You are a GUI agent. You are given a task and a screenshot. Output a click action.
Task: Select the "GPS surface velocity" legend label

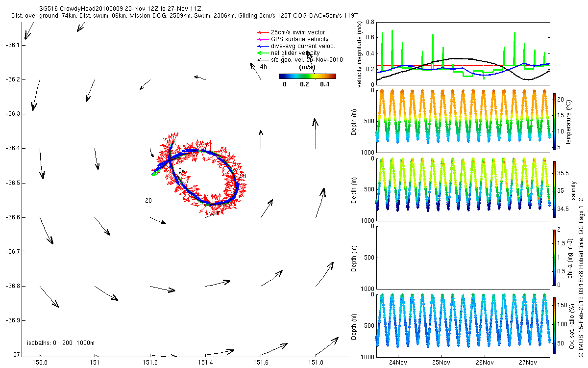pos(299,39)
